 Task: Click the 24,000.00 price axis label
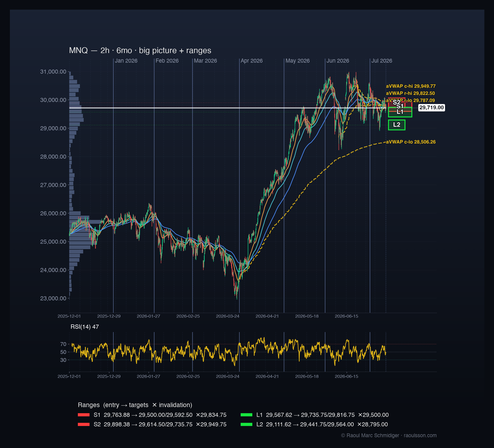tap(53, 270)
